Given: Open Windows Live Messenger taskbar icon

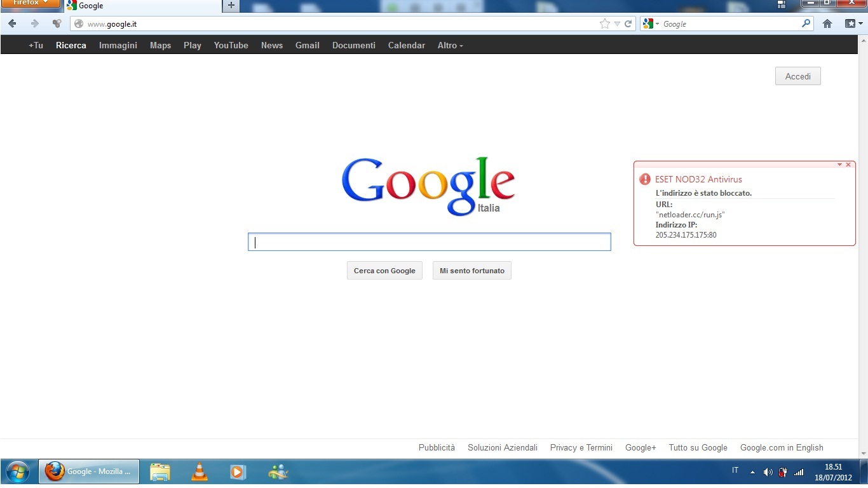Looking at the screenshot, I should 278,471.
